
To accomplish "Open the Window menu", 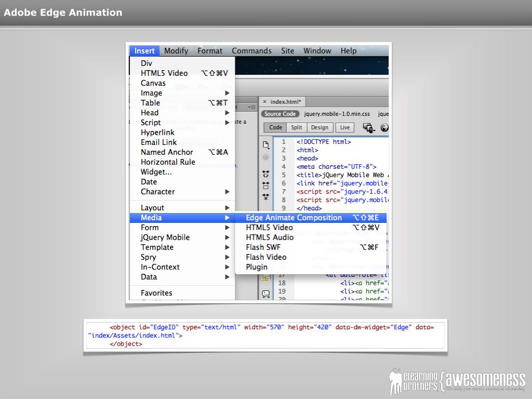I will click(317, 51).
